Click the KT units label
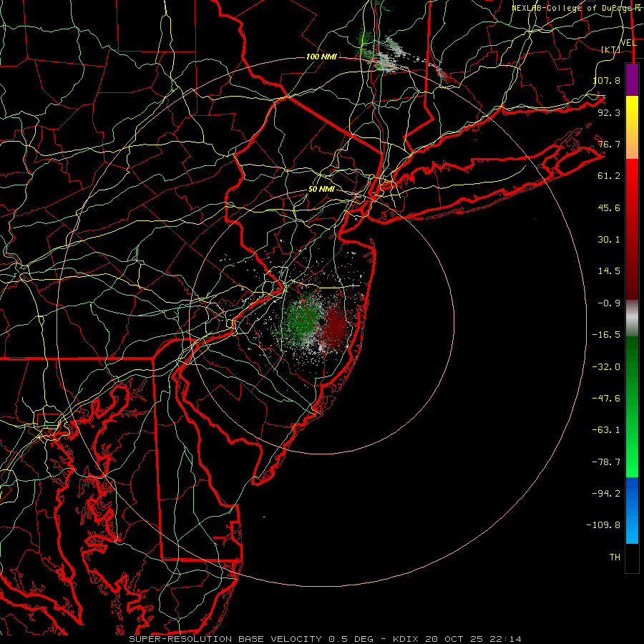644x644 pixels. (611, 49)
